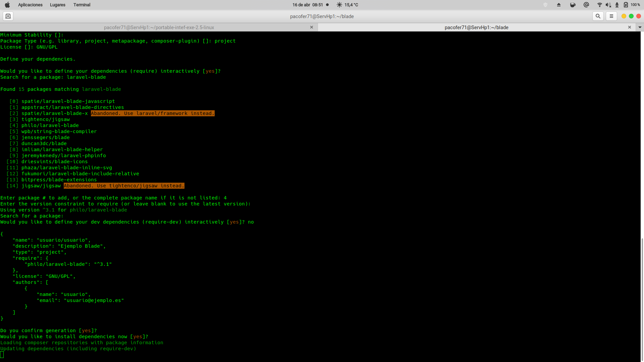Open the weather indicator showing 15,4 °C
The image size is (644, 362).
click(347, 5)
